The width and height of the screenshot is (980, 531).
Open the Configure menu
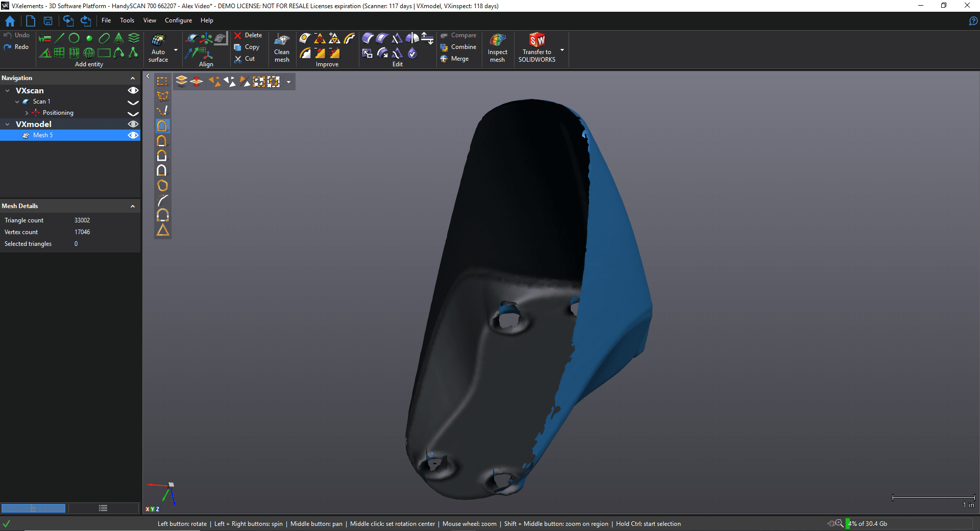point(178,20)
